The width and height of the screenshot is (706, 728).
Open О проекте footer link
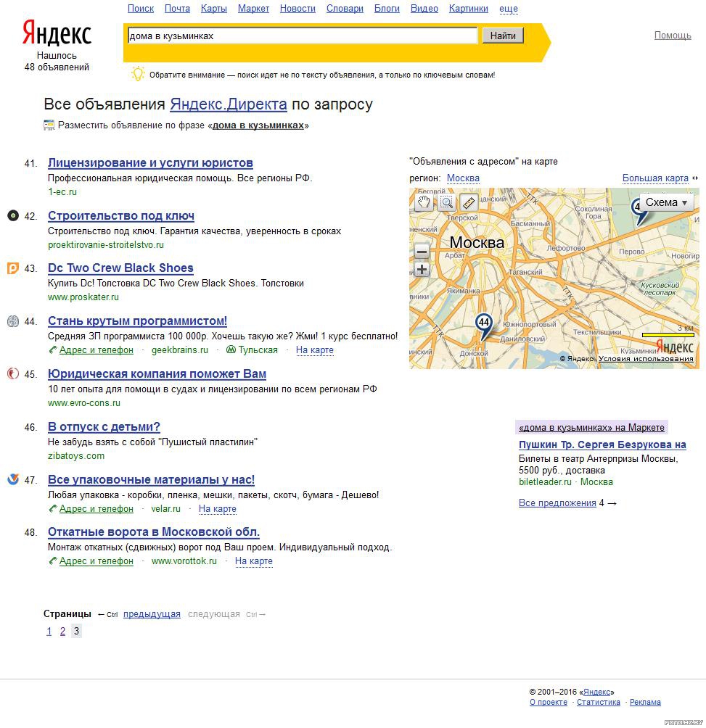pyautogui.click(x=549, y=702)
